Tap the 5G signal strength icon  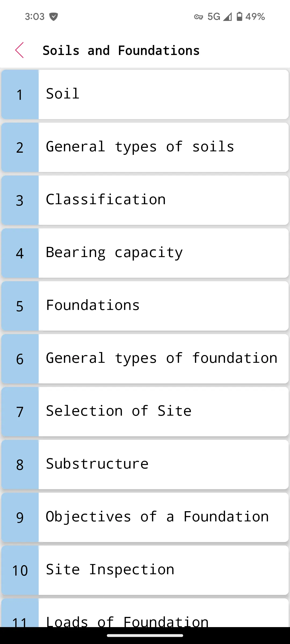[227, 17]
